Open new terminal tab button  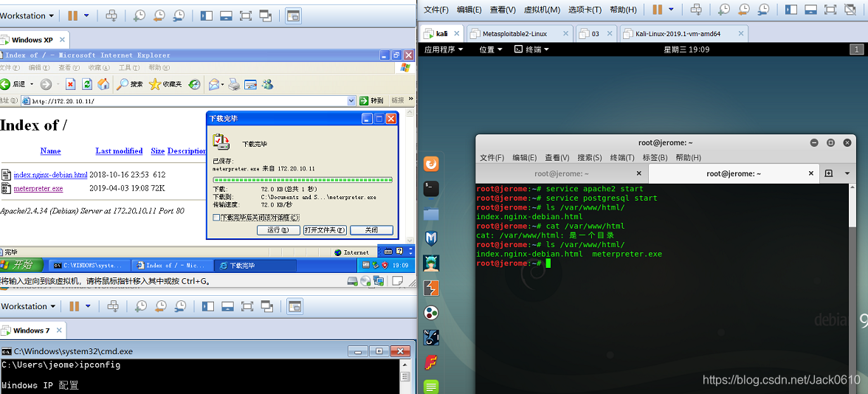tap(829, 173)
